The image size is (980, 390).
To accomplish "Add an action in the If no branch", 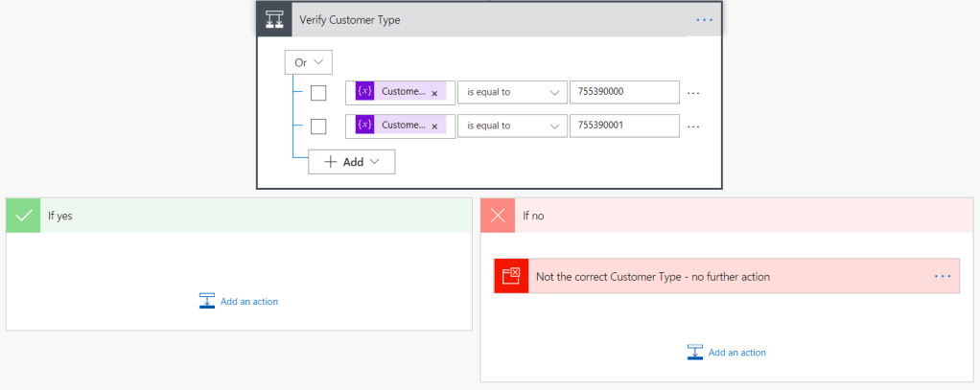I will pos(727,352).
